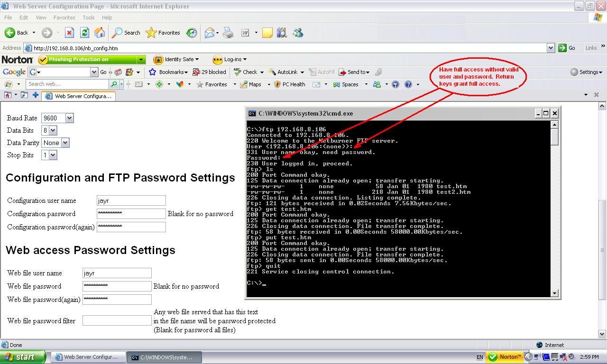Click the green plus icon on the Live toolbar

[159, 84]
